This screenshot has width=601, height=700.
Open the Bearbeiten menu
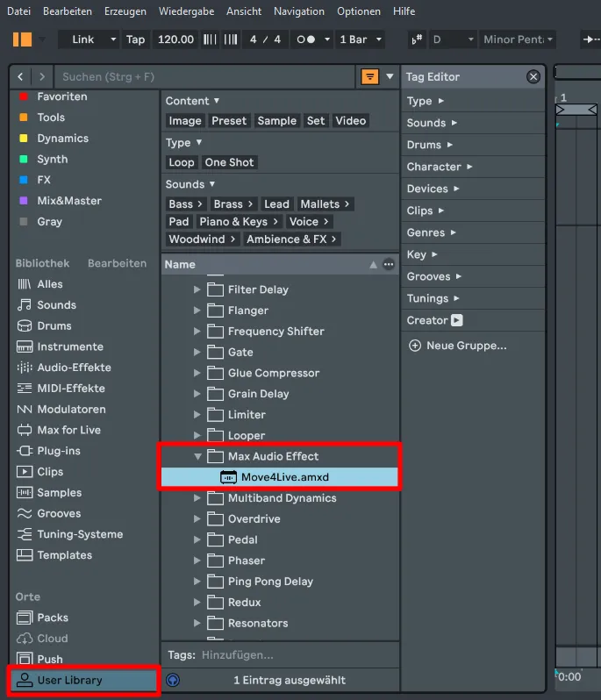coord(68,11)
